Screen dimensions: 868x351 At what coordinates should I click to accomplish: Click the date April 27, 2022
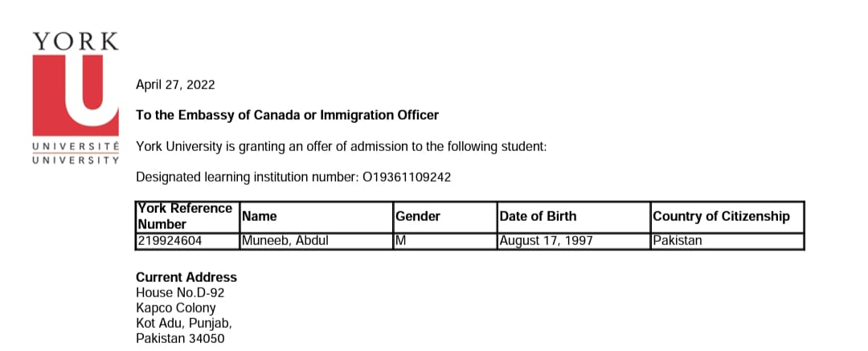[175, 84]
